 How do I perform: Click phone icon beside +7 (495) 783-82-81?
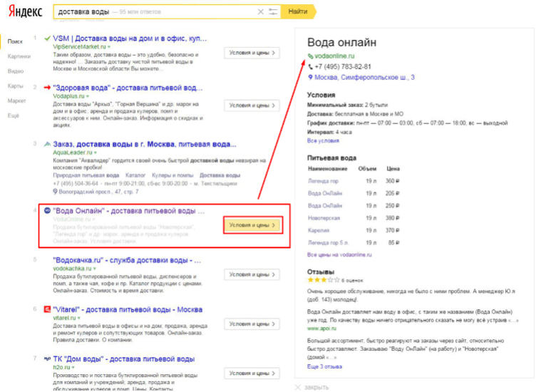click(x=310, y=66)
